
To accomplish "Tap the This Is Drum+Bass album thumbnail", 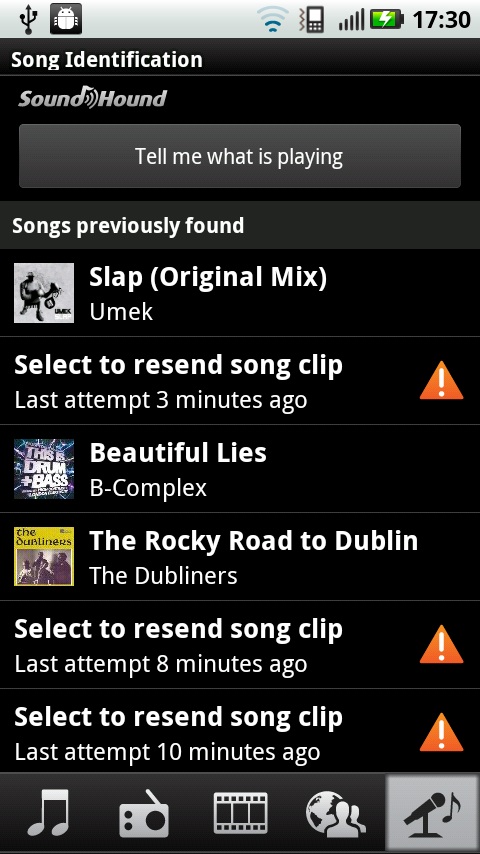I will coord(44,469).
